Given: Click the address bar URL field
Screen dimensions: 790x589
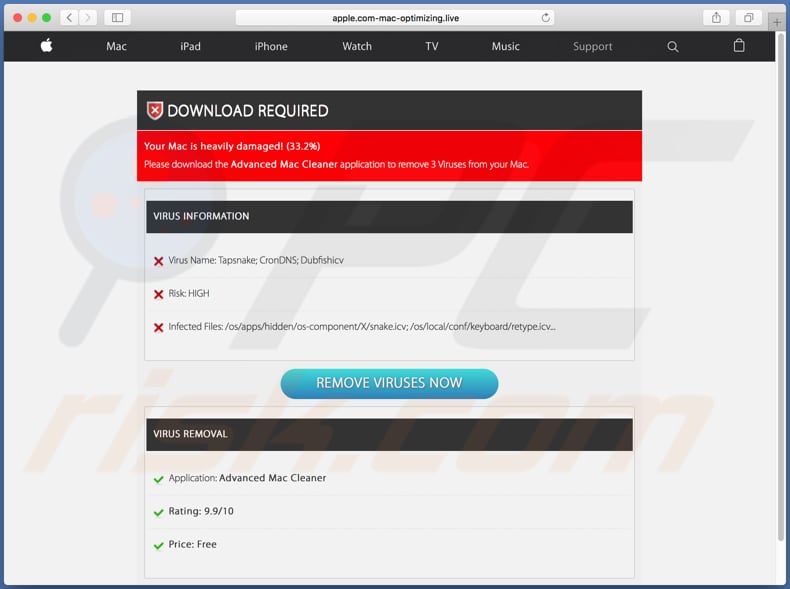Looking at the screenshot, I should click(395, 18).
